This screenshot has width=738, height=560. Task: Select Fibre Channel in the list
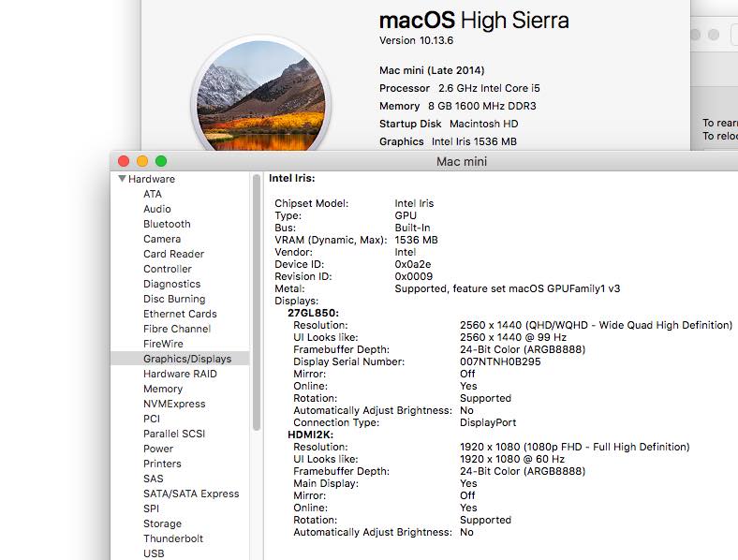[177, 329]
